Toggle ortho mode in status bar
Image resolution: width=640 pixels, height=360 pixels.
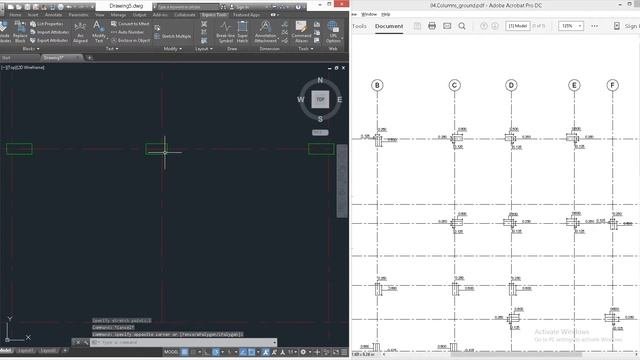pos(206,352)
